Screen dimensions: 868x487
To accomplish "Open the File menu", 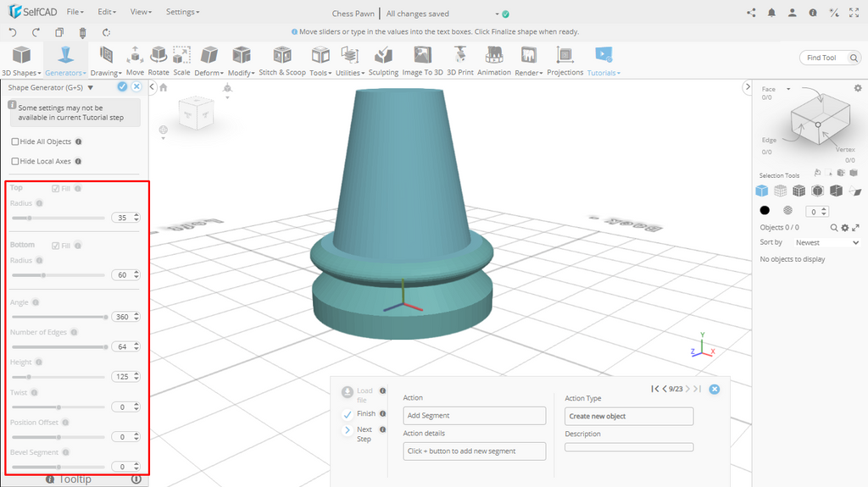I will [75, 13].
